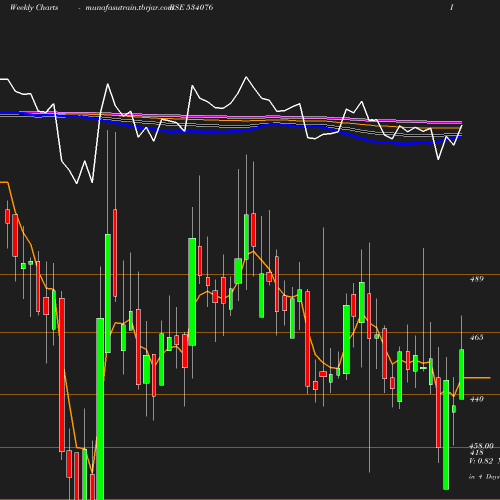Click the "465" price level label
The height and width of the screenshot is (500, 500).
477,338
